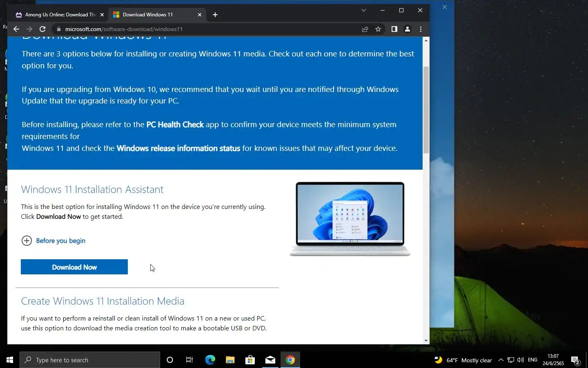This screenshot has width=588, height=368.
Task: Open Cortana from the taskbar
Action: pos(170,360)
